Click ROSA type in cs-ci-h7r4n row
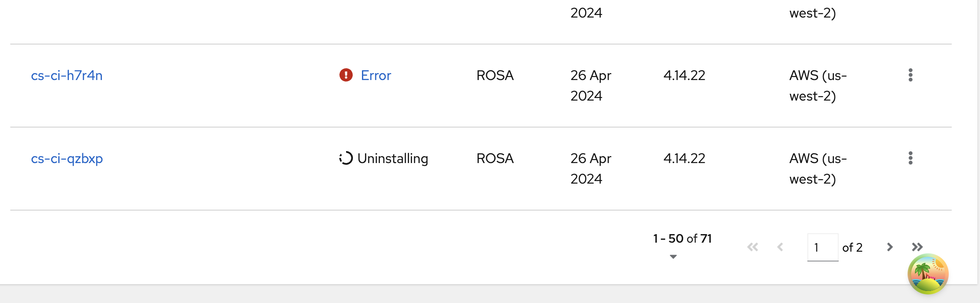The height and width of the screenshot is (303, 980). [x=495, y=76]
